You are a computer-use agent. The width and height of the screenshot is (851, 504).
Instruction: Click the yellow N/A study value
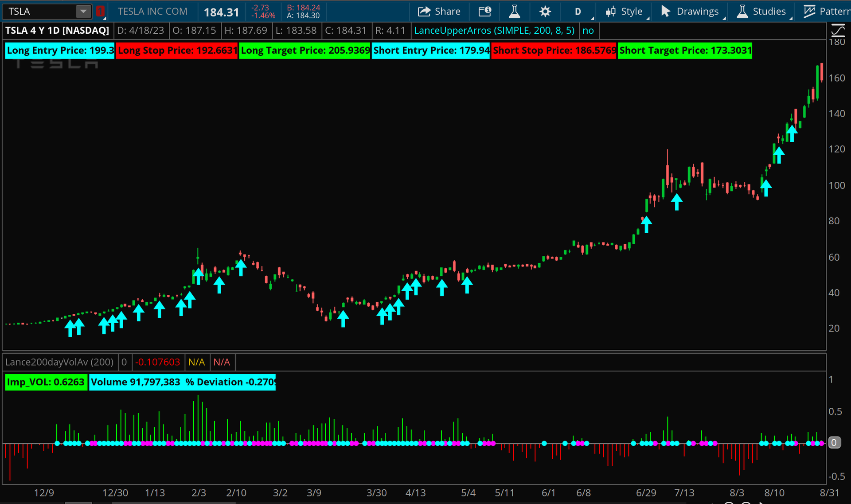point(196,362)
